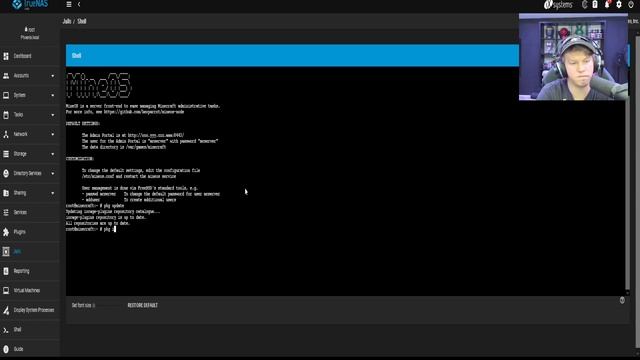Screen dimensions: 640x360
Task: Click the collapse sidebar chevron in top bar
Action: tap(79, 4)
